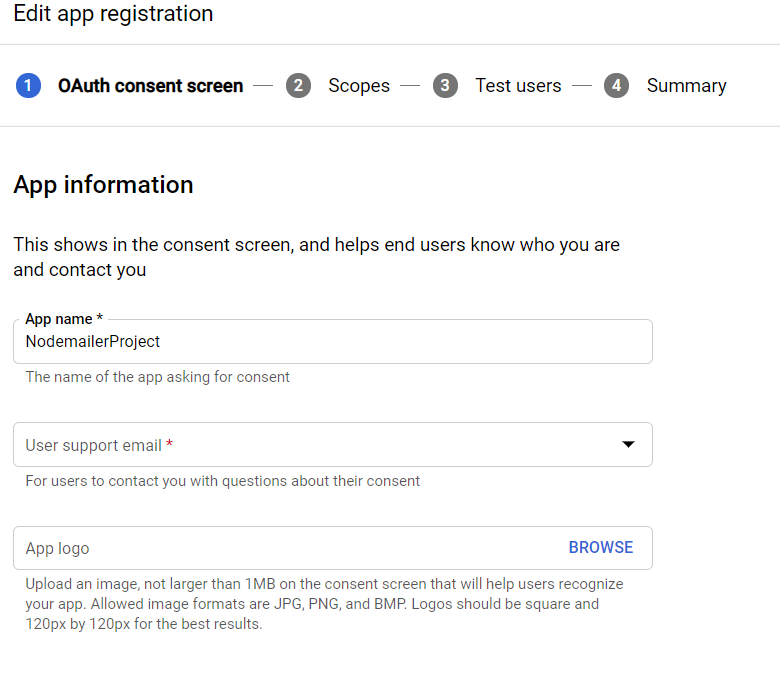Click the step 2 number circle
This screenshot has width=780, height=675.
(x=298, y=86)
